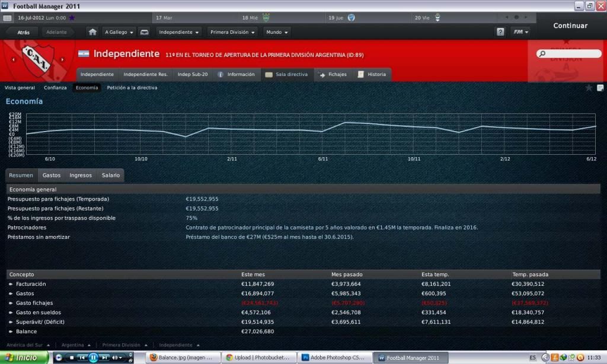
Task: Open the Independiente Res. tab
Action: 146,74
